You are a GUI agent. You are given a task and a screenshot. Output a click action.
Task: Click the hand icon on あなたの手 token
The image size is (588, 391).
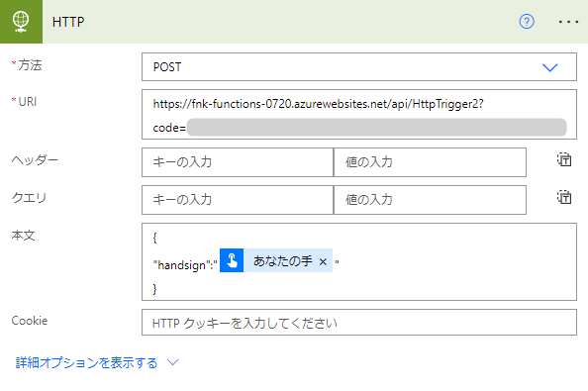coord(232,260)
